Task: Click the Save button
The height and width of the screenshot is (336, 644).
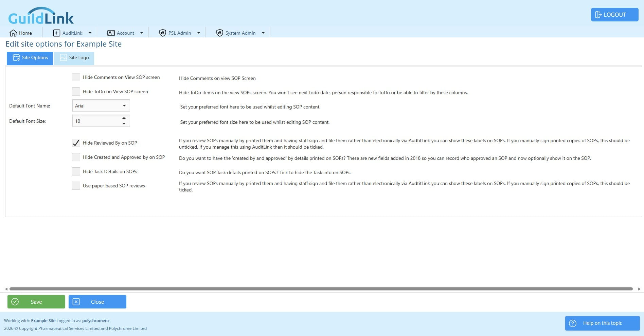Action: (x=36, y=302)
